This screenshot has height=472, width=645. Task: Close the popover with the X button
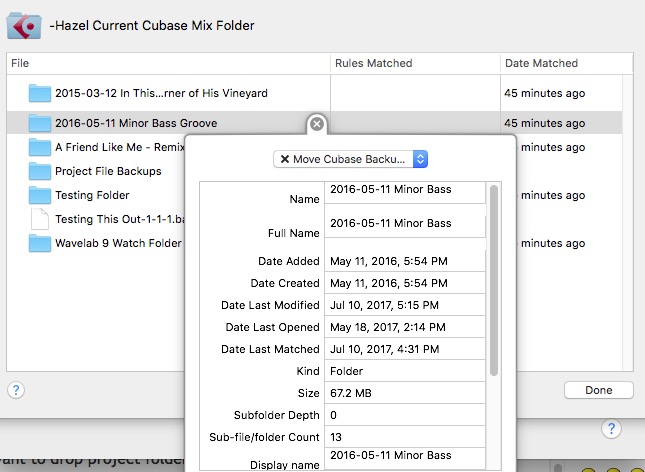317,124
